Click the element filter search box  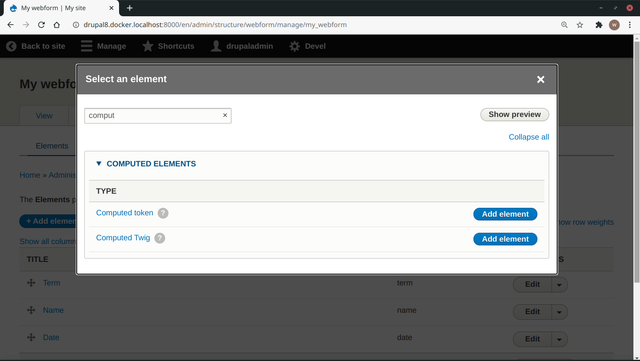click(158, 116)
